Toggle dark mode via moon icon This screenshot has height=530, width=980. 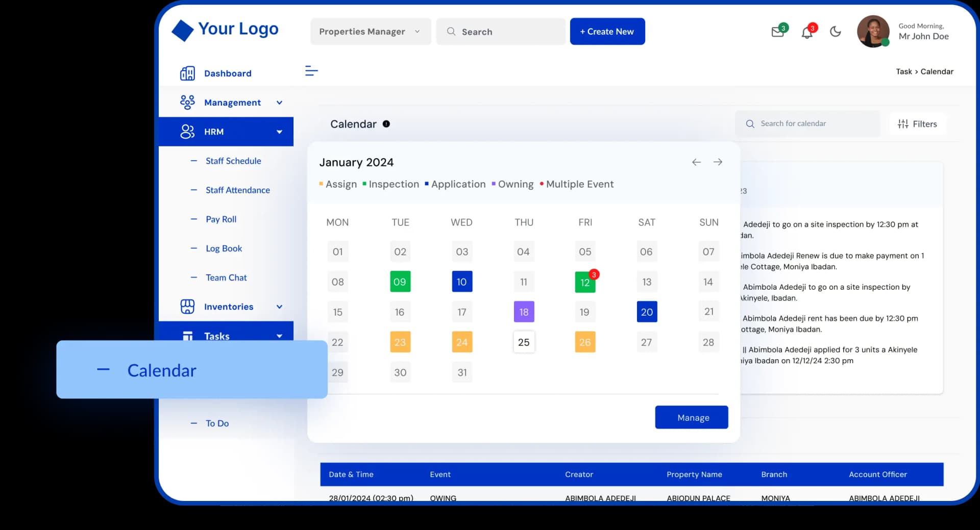[x=835, y=32]
